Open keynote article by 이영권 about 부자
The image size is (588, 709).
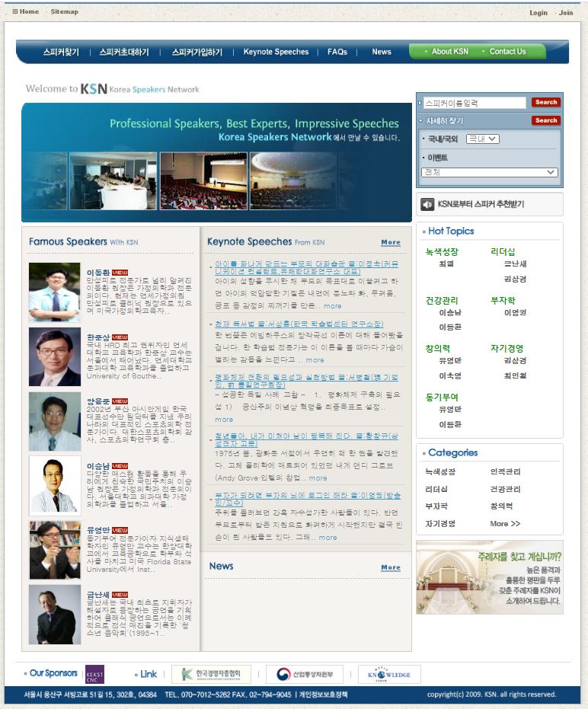click(308, 500)
